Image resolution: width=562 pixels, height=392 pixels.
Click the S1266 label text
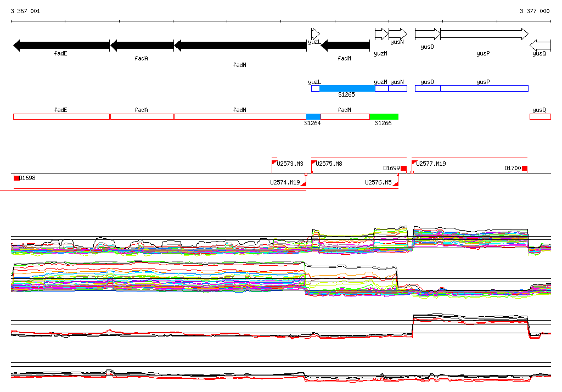pos(383,123)
